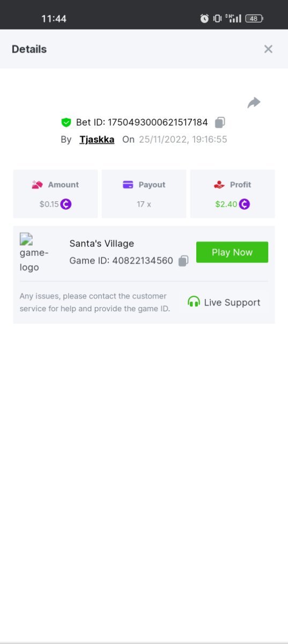Tap the battery indicator in status bar
Viewport: 288px width, 644px height.
click(254, 18)
